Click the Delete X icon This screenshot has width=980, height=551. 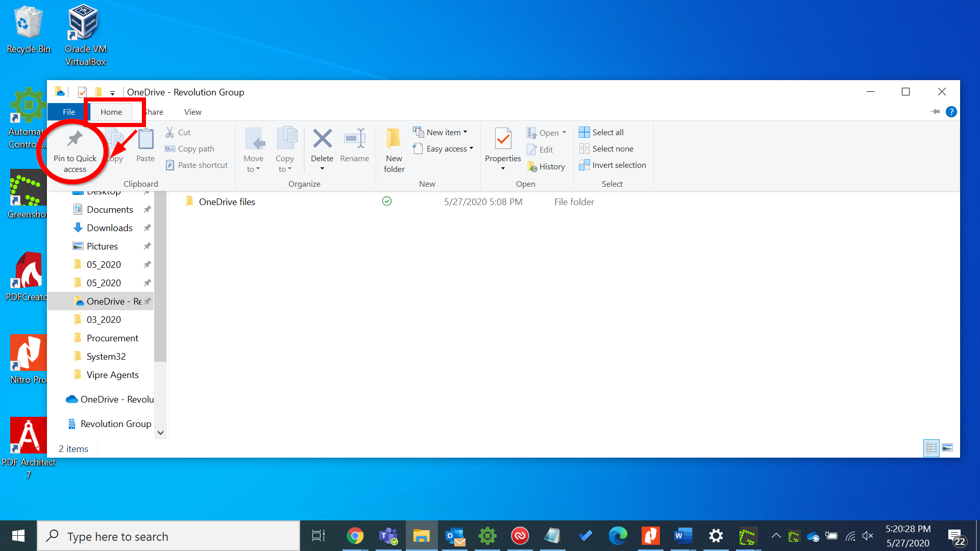pos(322,139)
